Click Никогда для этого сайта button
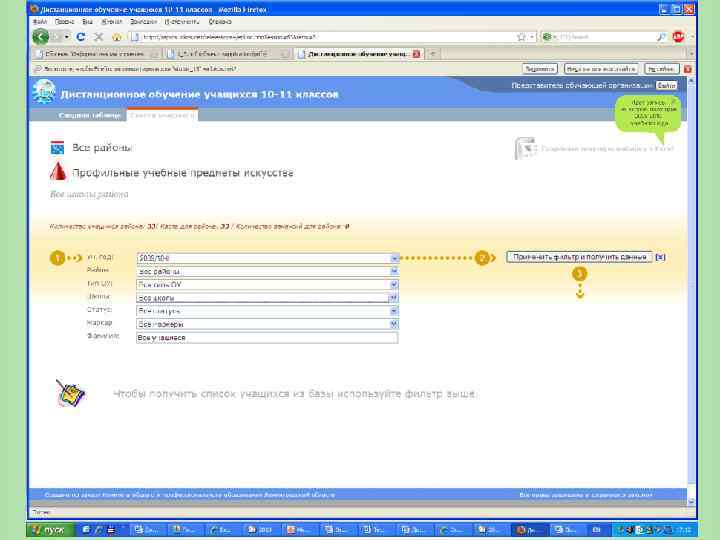Viewport: 720px width, 540px height. point(602,69)
